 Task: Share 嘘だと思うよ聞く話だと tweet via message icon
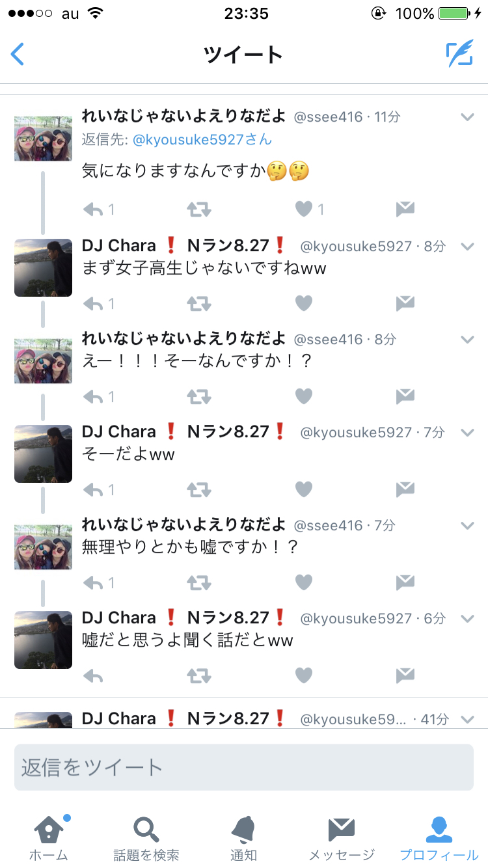(405, 675)
